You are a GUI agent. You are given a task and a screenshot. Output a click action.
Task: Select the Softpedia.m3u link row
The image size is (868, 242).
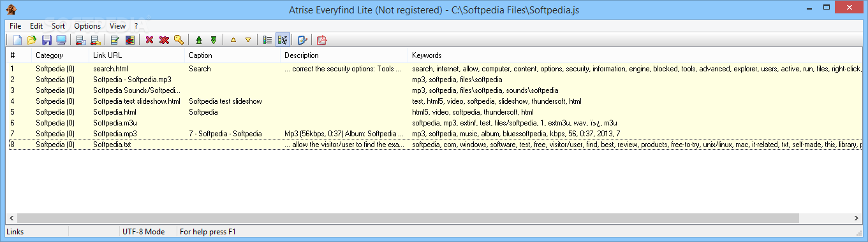pyautogui.click(x=434, y=123)
